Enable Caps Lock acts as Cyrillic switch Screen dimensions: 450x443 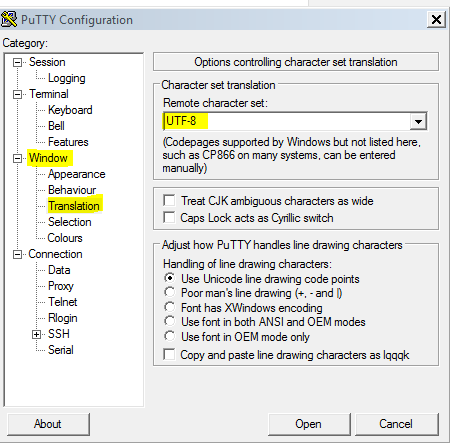pyautogui.click(x=169, y=217)
